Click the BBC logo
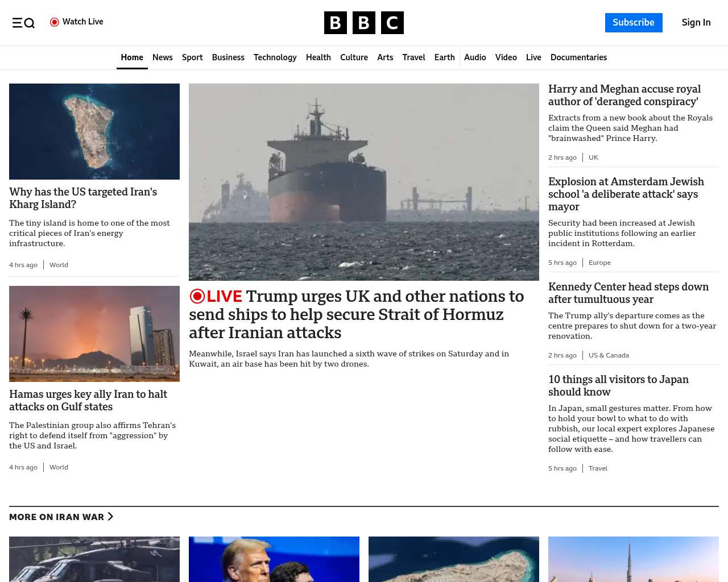This screenshot has height=582, width=728. (364, 23)
